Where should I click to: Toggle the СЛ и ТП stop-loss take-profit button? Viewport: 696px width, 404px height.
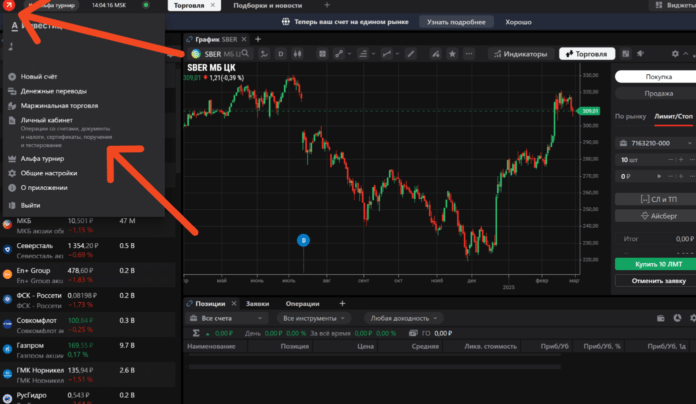(658, 199)
